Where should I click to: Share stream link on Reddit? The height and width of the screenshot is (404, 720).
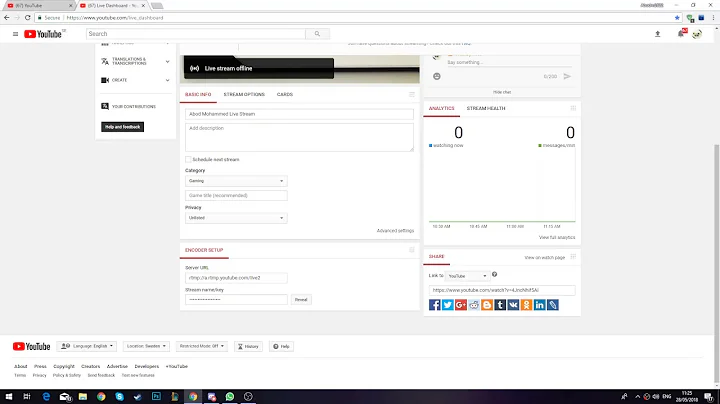pos(474,305)
